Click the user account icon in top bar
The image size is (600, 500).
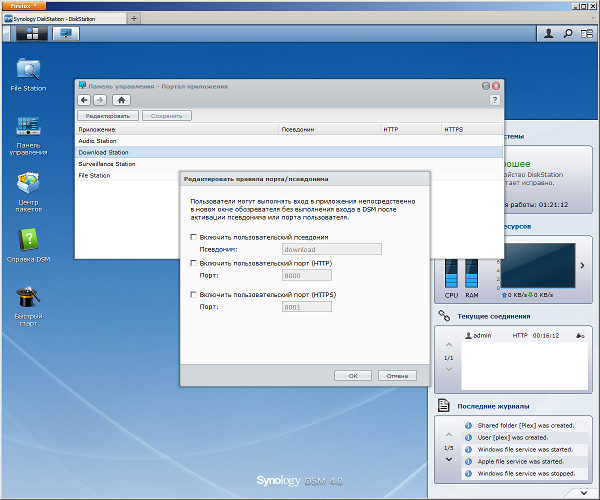click(548, 34)
